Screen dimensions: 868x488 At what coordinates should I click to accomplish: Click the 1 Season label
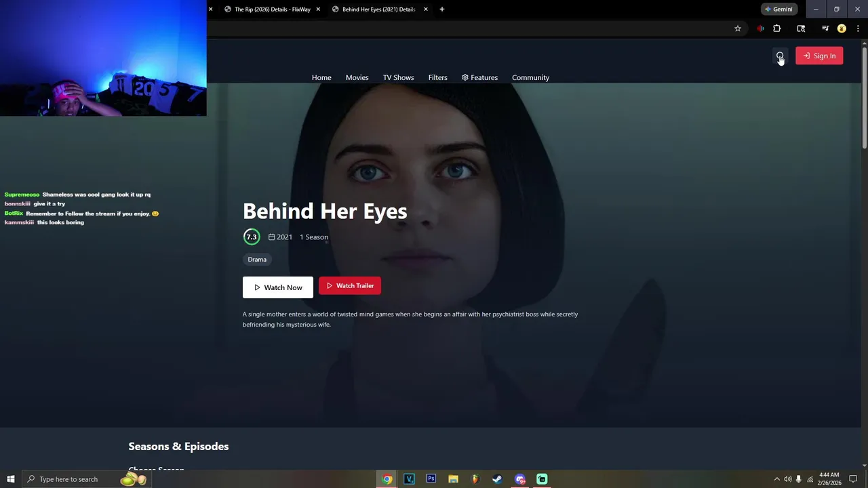(314, 237)
